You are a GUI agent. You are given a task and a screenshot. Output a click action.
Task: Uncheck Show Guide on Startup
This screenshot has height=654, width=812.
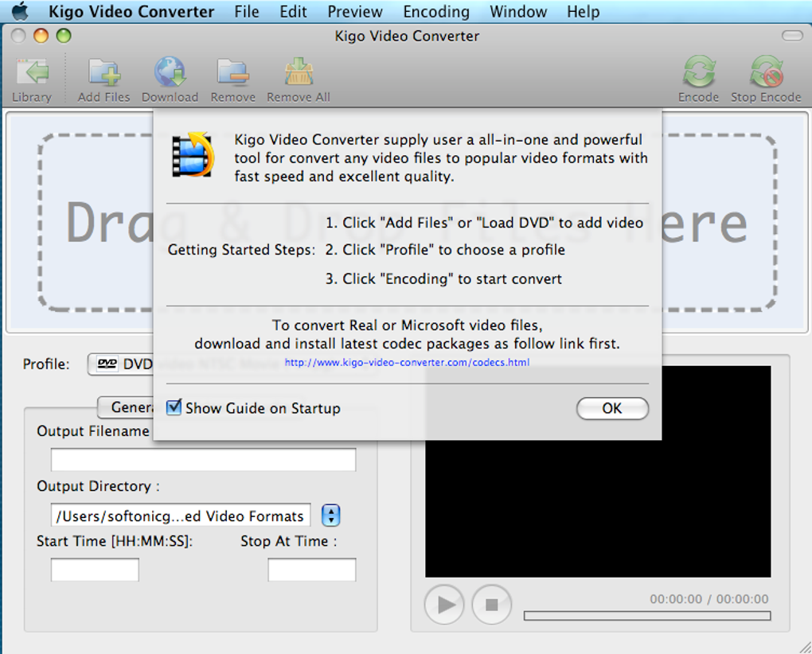click(174, 407)
